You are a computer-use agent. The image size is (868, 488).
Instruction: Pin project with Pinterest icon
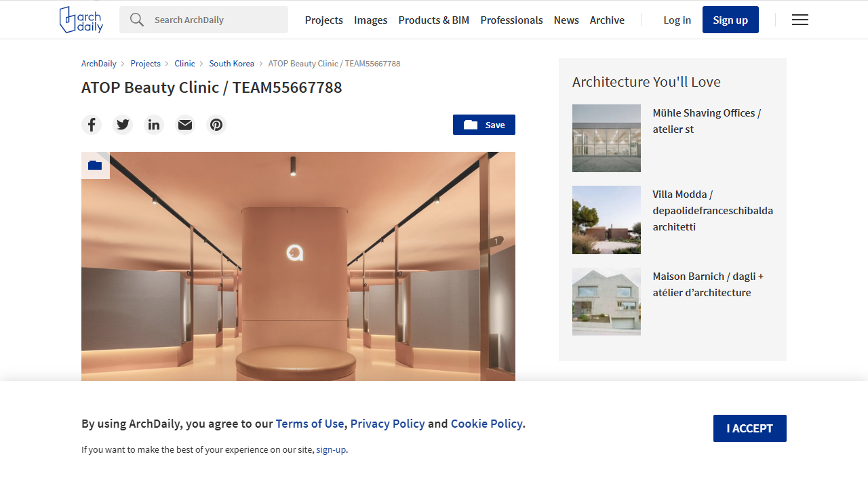point(216,125)
